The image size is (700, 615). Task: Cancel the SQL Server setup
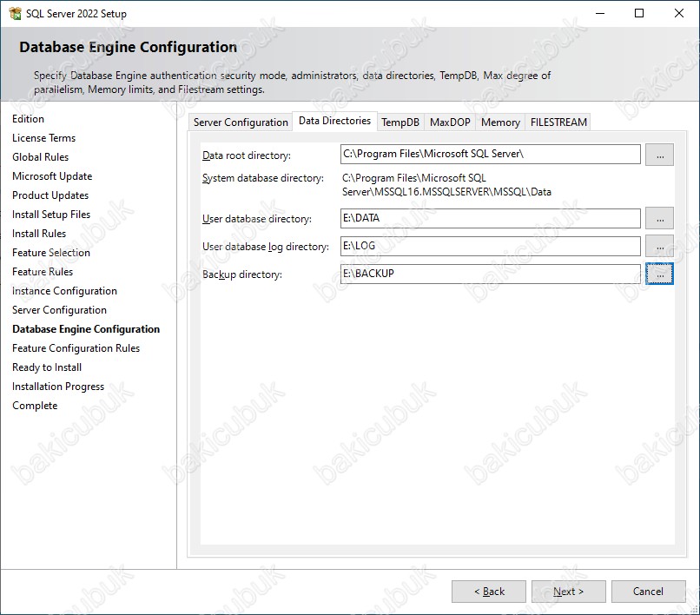click(x=648, y=592)
